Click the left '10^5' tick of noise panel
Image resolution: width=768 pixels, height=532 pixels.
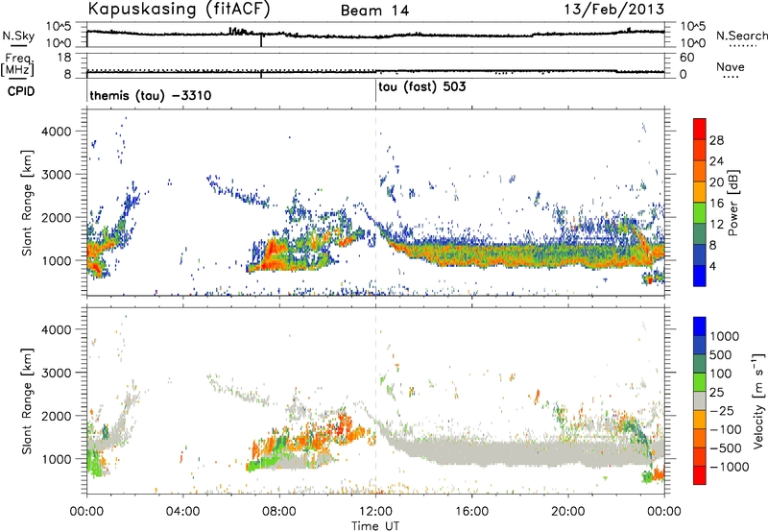click(x=59, y=27)
